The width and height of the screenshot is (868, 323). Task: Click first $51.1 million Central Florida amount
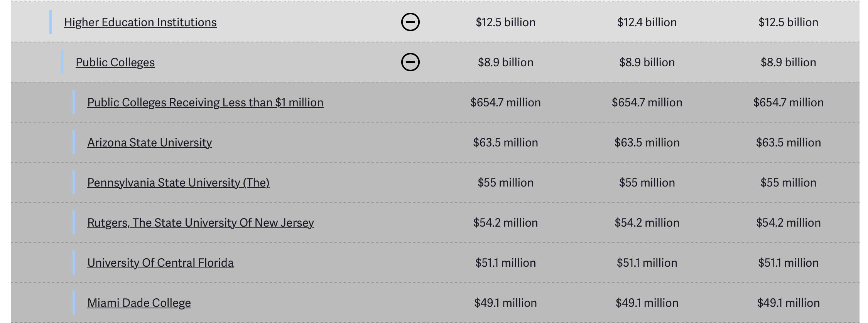[505, 263]
